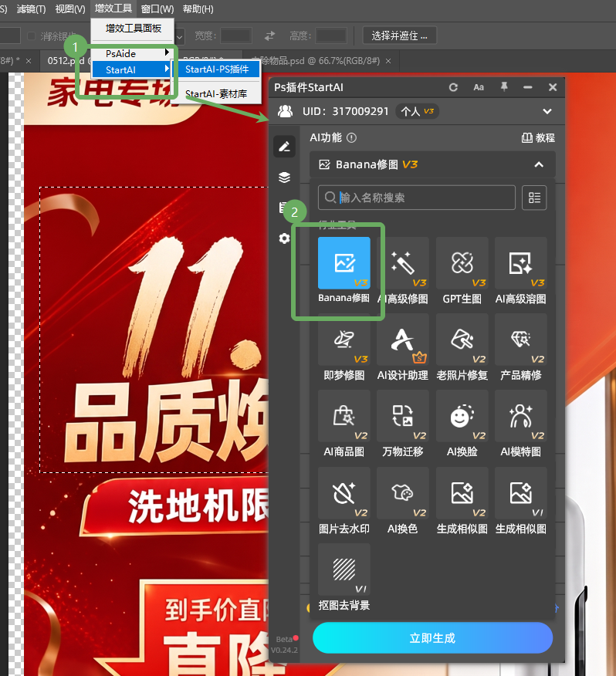
Task: Open the 帮助(H) menu
Action: tap(198, 9)
